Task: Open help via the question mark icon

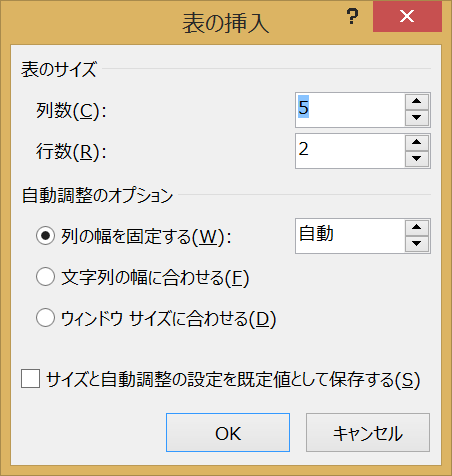Action: click(352, 17)
